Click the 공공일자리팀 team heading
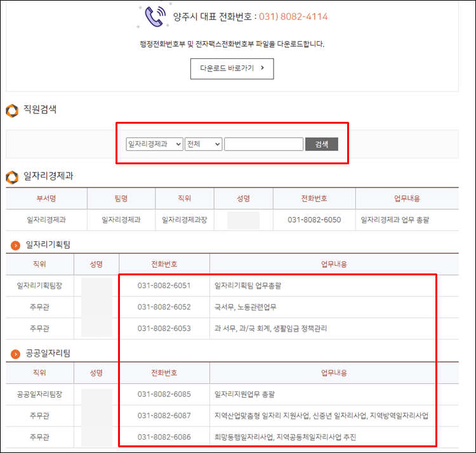The image size is (476, 453). pos(48,353)
